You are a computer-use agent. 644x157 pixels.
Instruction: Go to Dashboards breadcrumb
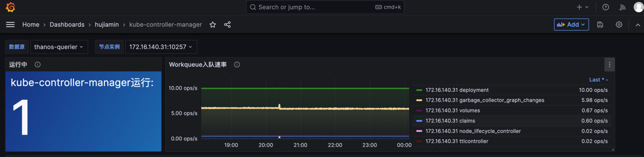(67, 25)
